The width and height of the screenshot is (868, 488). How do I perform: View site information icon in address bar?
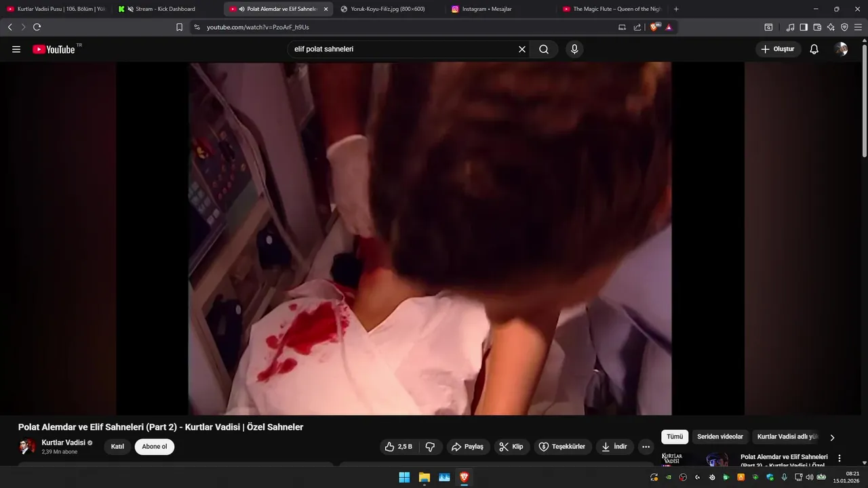[197, 27]
